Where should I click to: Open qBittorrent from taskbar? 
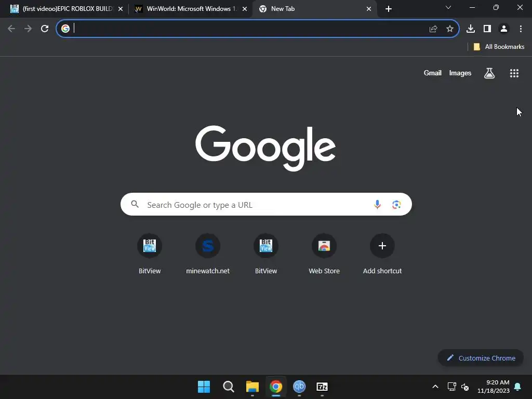tap(299, 387)
